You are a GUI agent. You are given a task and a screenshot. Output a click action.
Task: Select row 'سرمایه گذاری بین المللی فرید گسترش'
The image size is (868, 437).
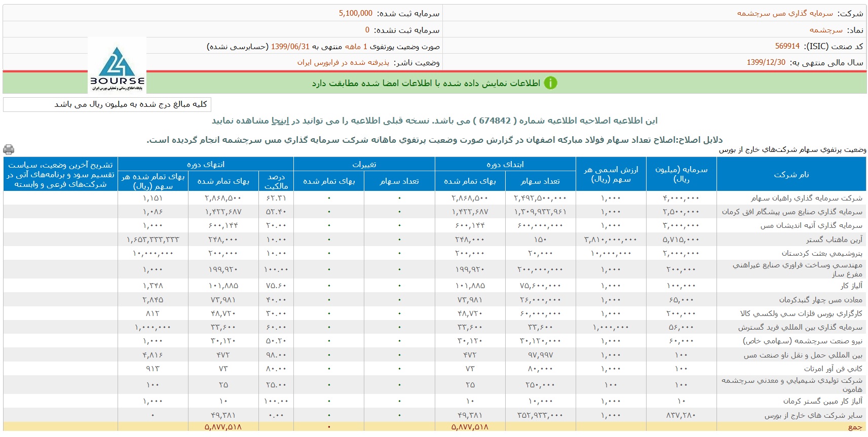[x=434, y=327]
